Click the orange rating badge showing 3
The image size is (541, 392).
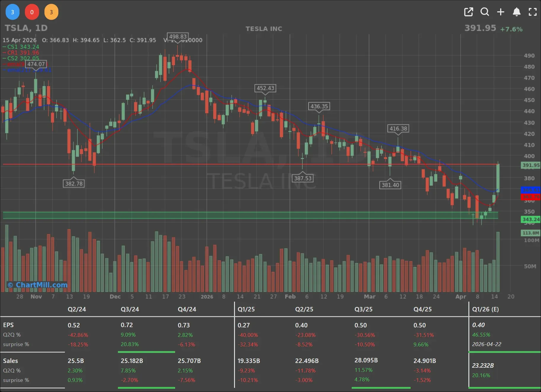(x=51, y=12)
